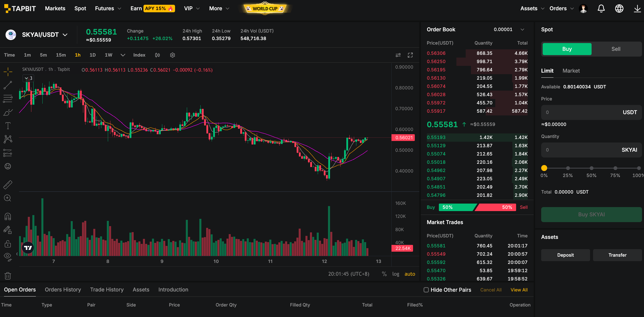Open the user profile avatar
Screen dimensions: 644x317
pos(583,9)
